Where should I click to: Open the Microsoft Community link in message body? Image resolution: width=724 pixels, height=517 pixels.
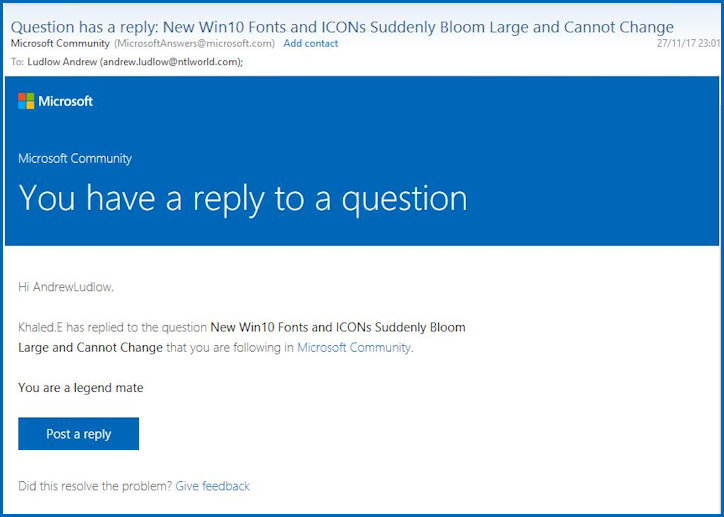pyautogui.click(x=353, y=348)
